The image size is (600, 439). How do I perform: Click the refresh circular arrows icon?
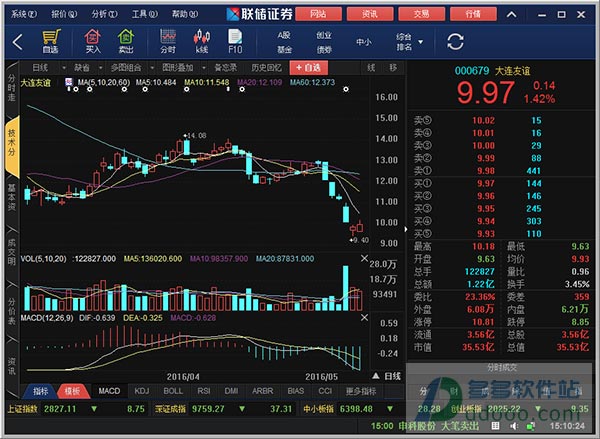pyautogui.click(x=455, y=42)
